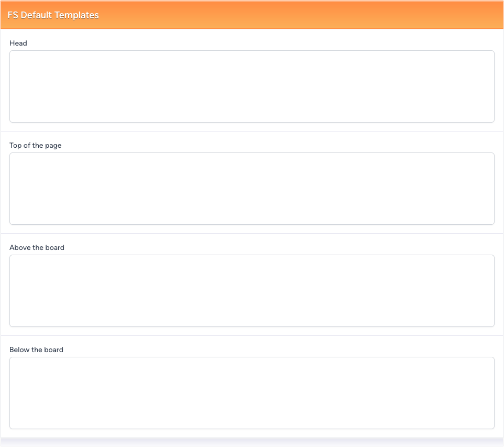Click the gray footer strip below the panel
Image resolution: width=504 pixels, height=448 pixels.
pos(251,443)
